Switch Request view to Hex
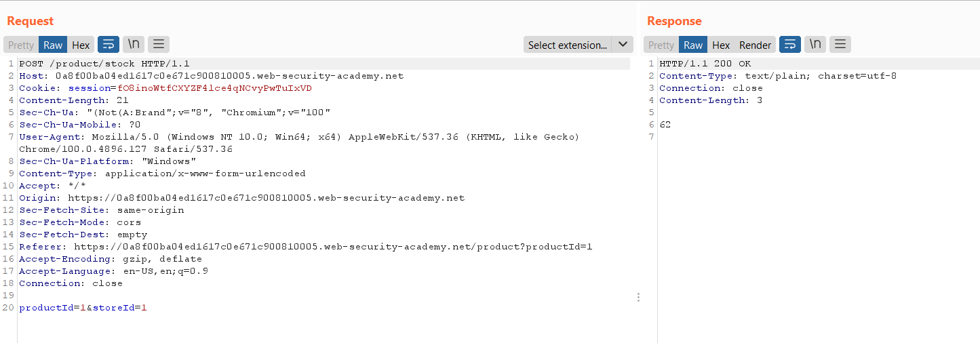Screen dimensions: 980x343 [x=81, y=45]
